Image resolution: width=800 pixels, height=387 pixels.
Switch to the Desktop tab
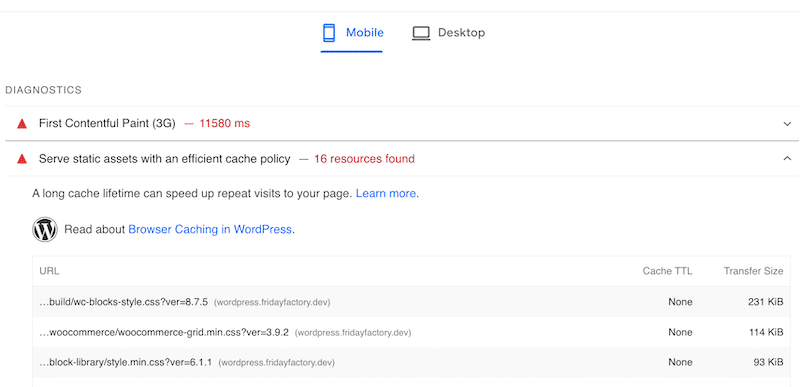coord(448,33)
